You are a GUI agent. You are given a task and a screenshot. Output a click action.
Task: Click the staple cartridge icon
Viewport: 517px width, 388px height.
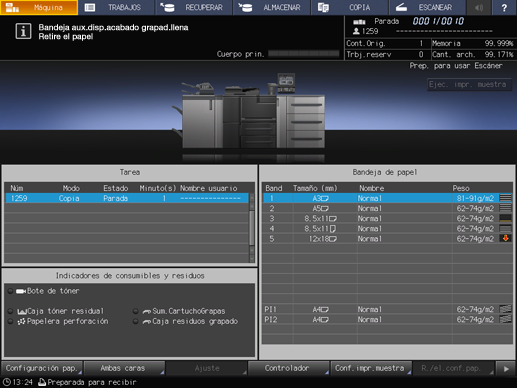click(147, 312)
